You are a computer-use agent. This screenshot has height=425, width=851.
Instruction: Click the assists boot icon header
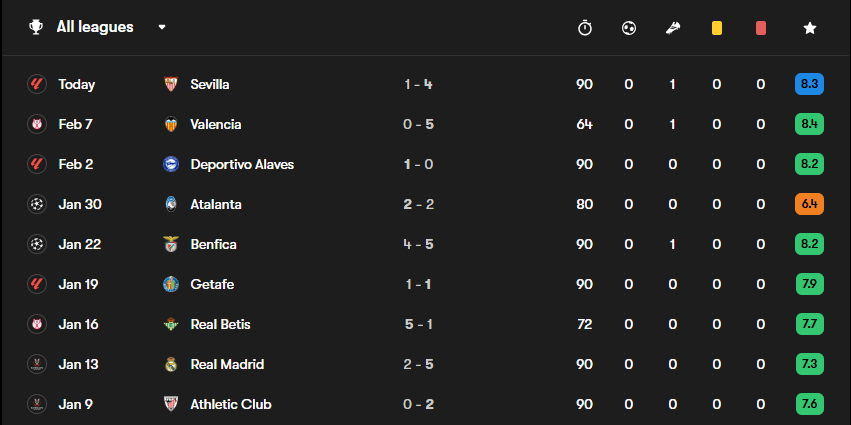point(673,28)
